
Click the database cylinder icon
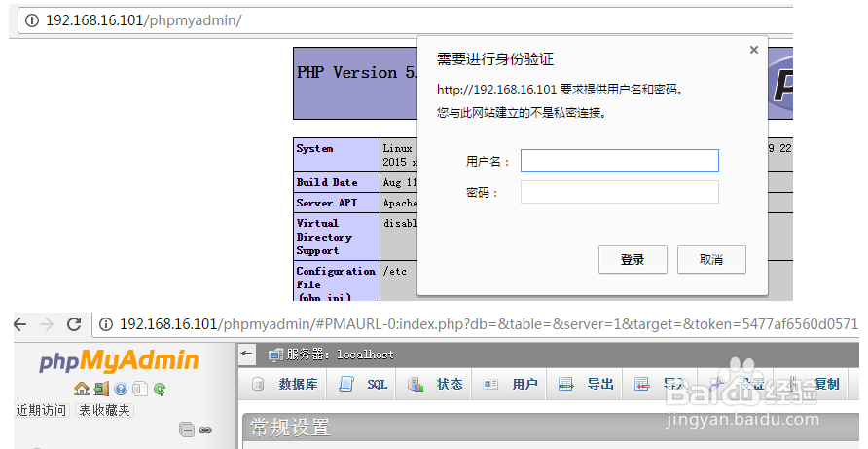[x=258, y=384]
